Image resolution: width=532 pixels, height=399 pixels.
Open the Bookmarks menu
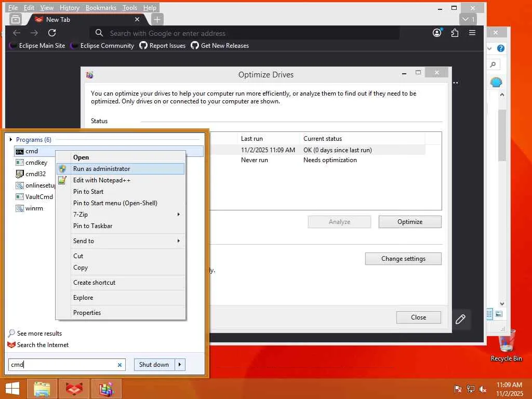click(x=101, y=7)
